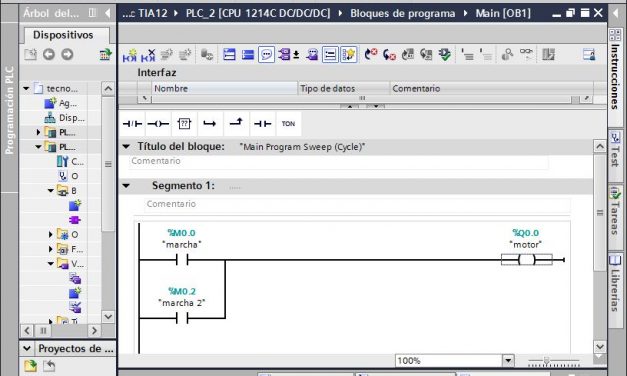This screenshot has width=627, height=376.
Task: Select the %Q0.0 motor coil
Action: 526,260
